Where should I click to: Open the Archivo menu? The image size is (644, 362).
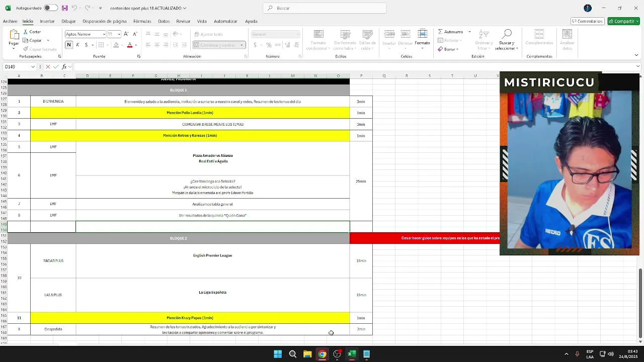coord(10,21)
